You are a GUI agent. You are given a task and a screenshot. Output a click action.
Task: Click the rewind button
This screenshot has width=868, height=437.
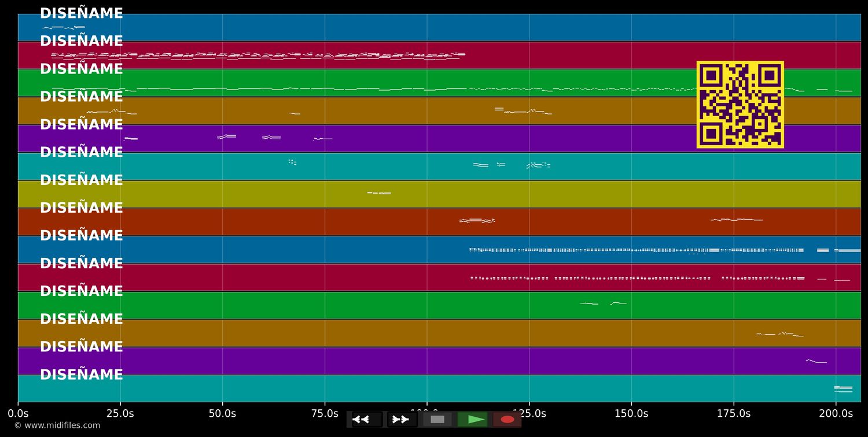367,419
